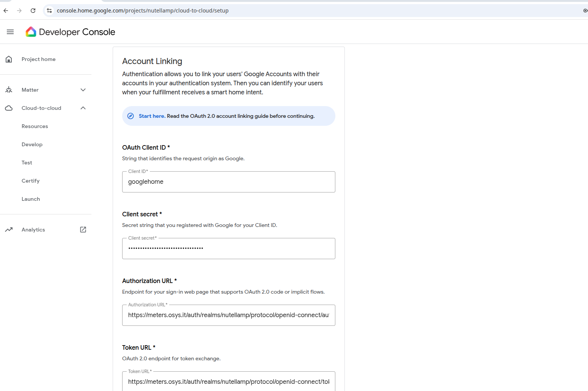Expand the Matter section chevron
Viewport: 588px width, 391px height.
[83, 90]
